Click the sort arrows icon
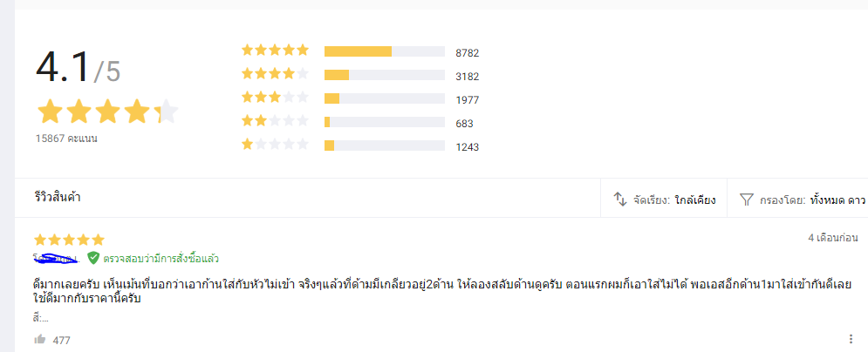This screenshot has width=868, height=352. (621, 200)
